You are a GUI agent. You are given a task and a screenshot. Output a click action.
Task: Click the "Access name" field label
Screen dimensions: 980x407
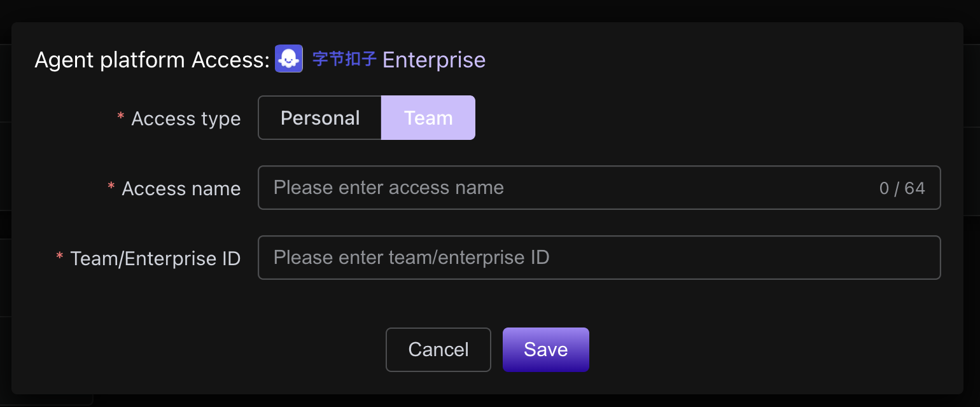pos(181,188)
